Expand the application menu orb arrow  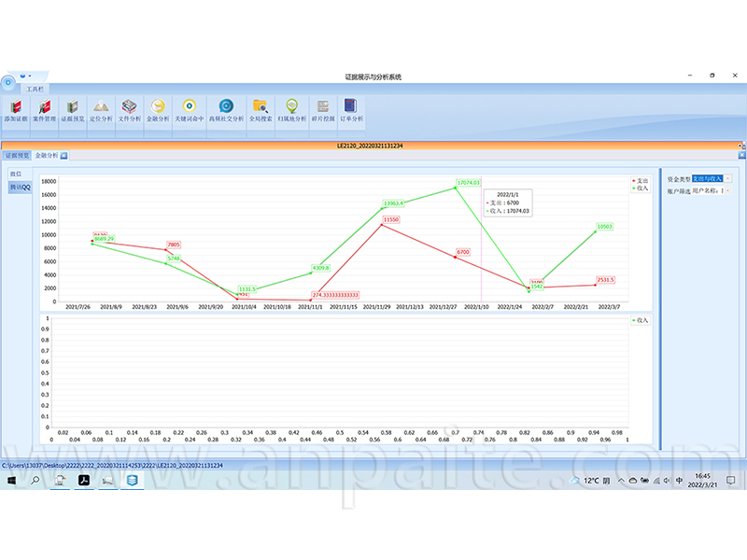tap(30, 75)
